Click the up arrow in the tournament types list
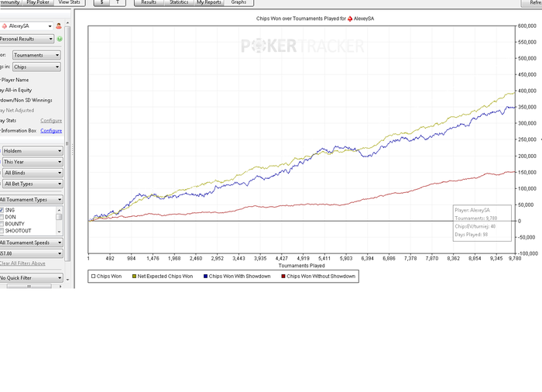542x392 pixels. 59,210
